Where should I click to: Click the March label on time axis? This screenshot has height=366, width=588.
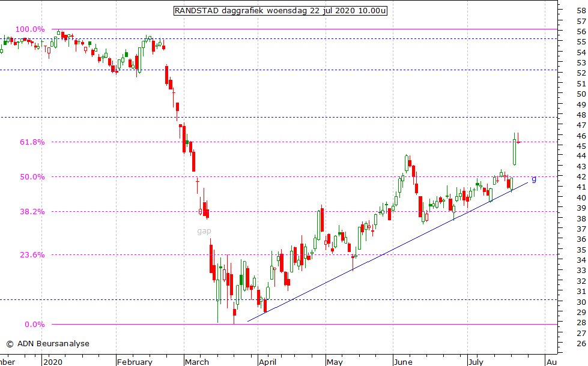[197, 362]
